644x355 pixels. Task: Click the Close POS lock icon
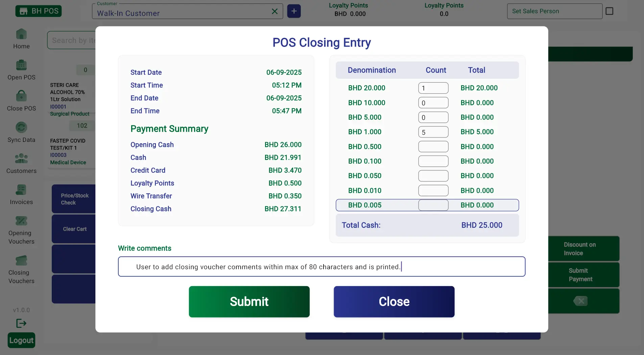click(21, 96)
